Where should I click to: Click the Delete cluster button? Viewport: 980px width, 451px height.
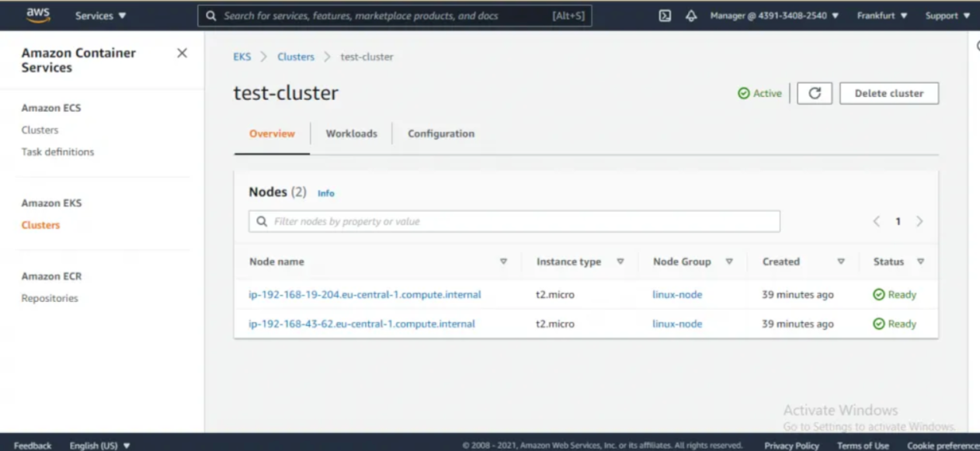(889, 93)
